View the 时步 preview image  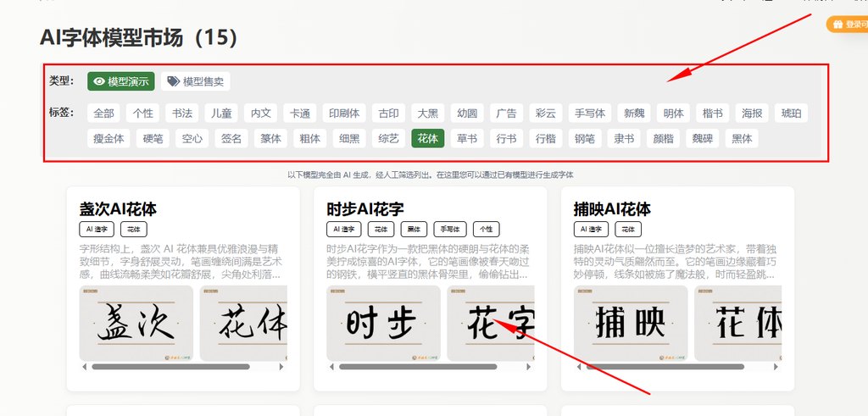pos(383,323)
